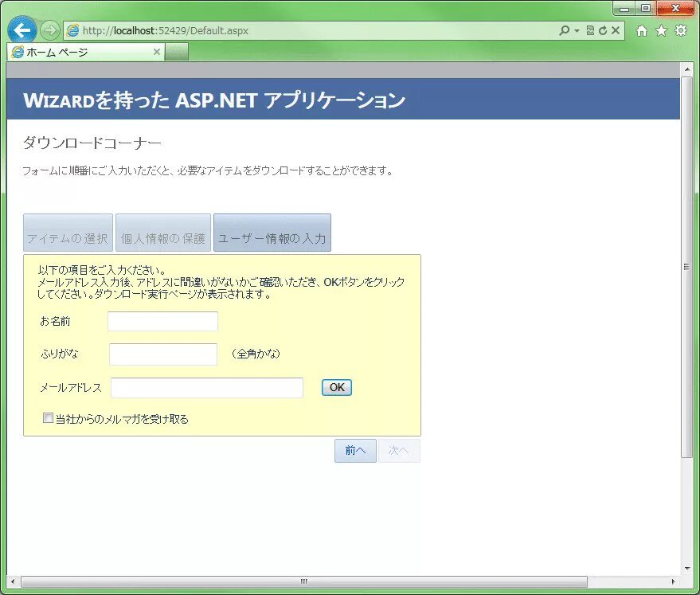
Task: Select ユーザー情報の入力 wizard tab
Action: tap(272, 233)
